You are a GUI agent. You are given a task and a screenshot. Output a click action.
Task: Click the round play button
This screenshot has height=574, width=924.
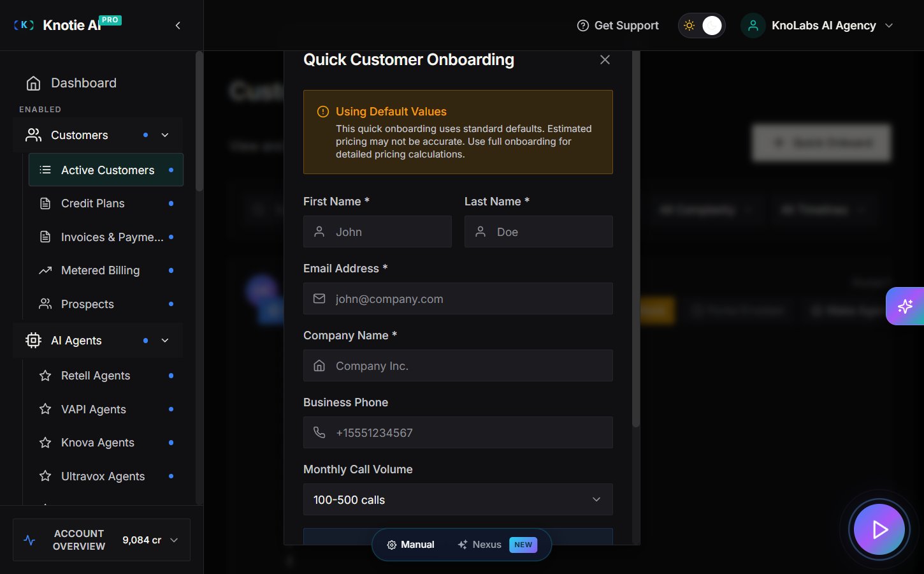[879, 529]
